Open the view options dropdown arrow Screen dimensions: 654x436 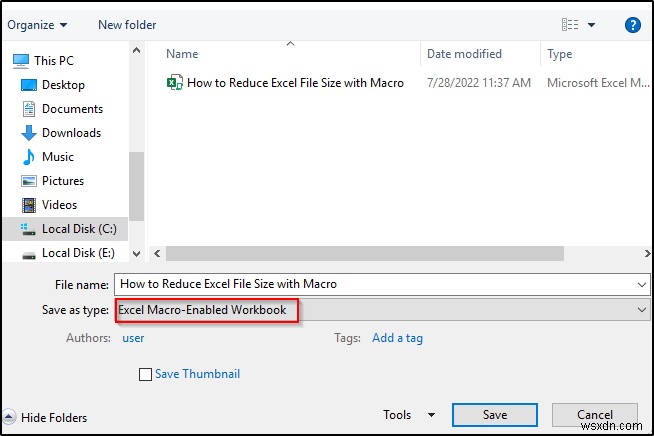click(591, 25)
